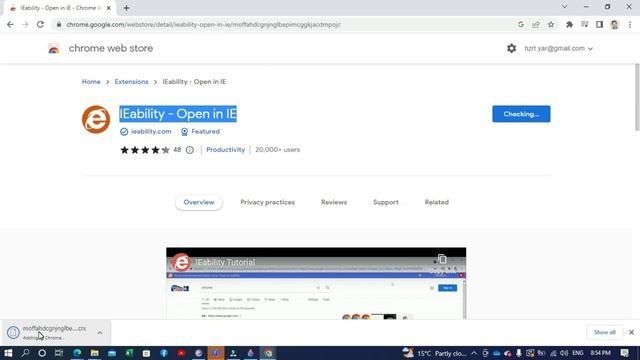The image size is (640, 360).
Task: Switch to Privacy practices tab
Action: point(267,202)
